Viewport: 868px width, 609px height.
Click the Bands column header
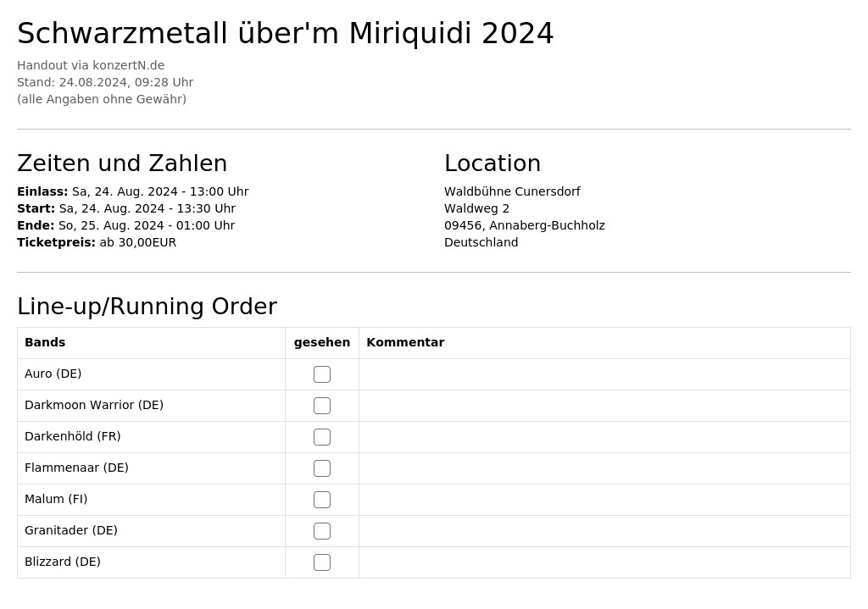(x=45, y=342)
